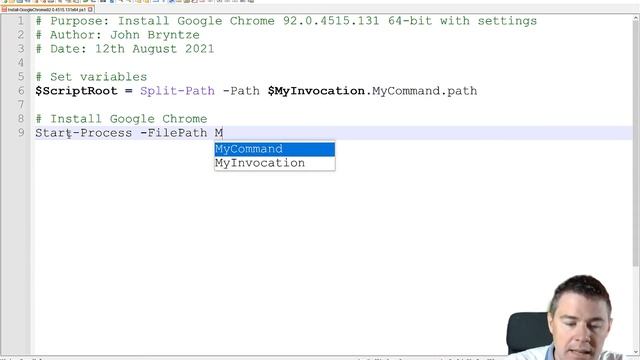Click line number 2 in the margin

(20, 35)
